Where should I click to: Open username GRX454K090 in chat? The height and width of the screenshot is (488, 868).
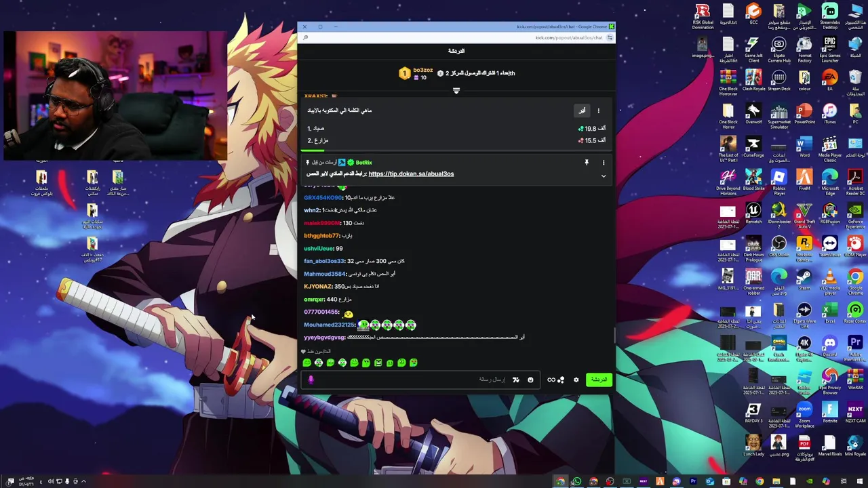coord(323,197)
